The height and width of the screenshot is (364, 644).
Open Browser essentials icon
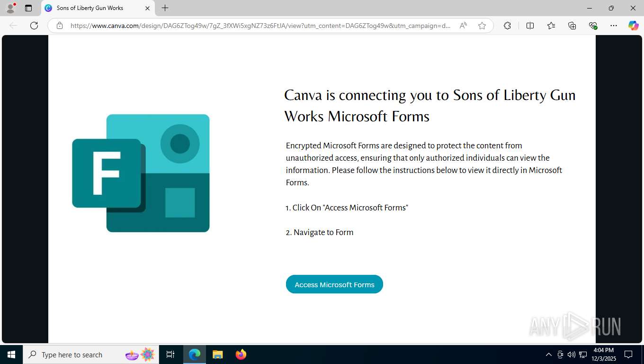[593, 26]
